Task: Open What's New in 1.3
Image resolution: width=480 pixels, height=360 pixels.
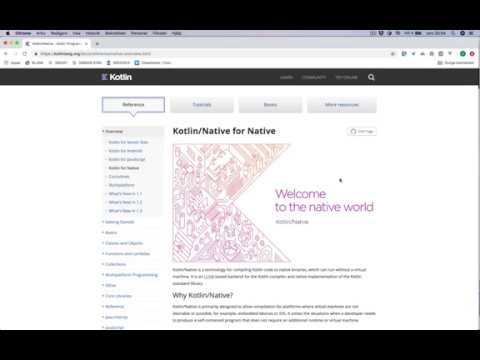Action: click(125, 211)
